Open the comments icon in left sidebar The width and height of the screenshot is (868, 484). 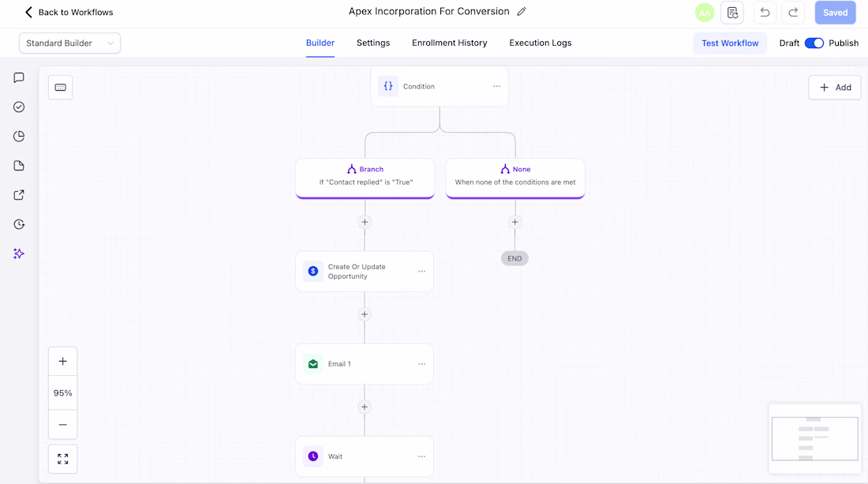click(19, 77)
